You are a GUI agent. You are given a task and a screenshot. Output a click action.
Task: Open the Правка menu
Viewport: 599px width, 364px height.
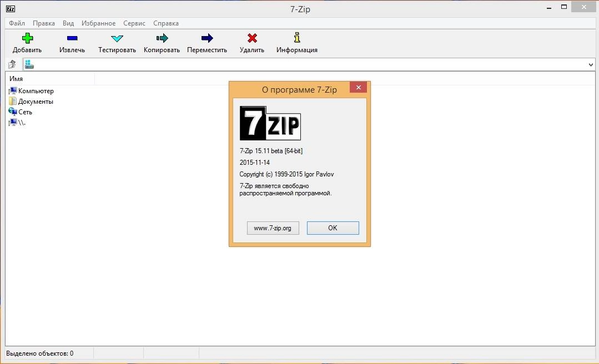(43, 23)
